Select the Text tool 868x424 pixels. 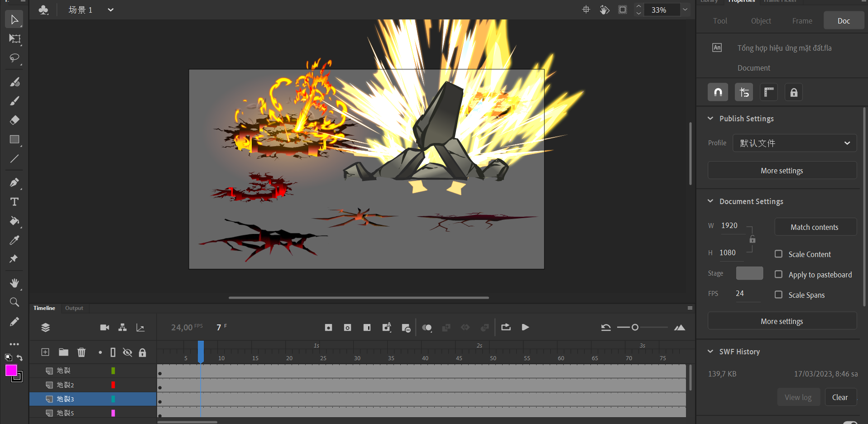click(x=14, y=202)
